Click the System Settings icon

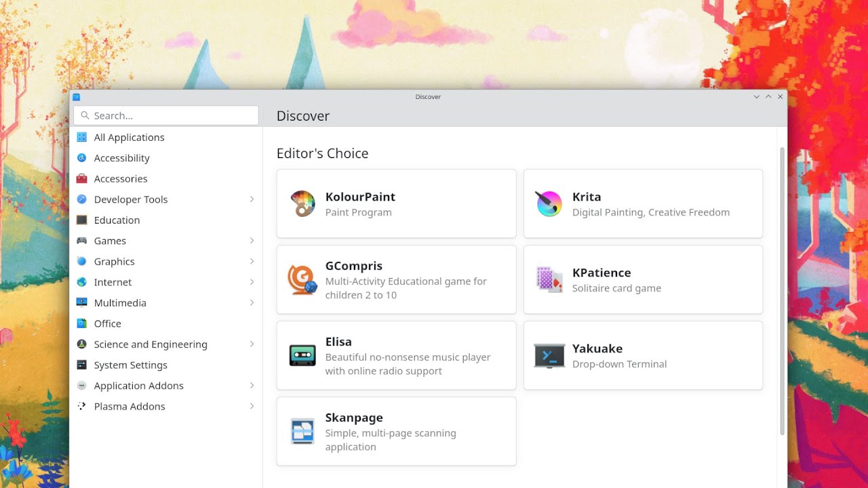click(x=82, y=365)
